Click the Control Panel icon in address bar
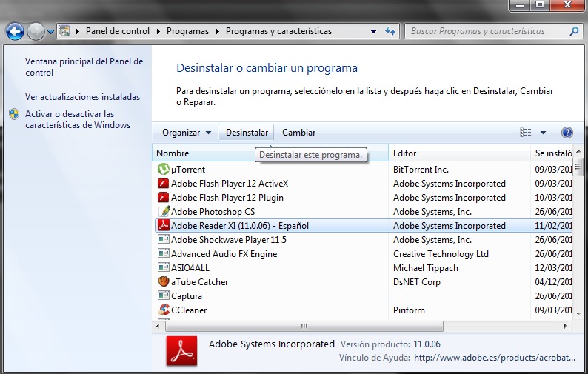The width and height of the screenshot is (588, 374). click(64, 31)
